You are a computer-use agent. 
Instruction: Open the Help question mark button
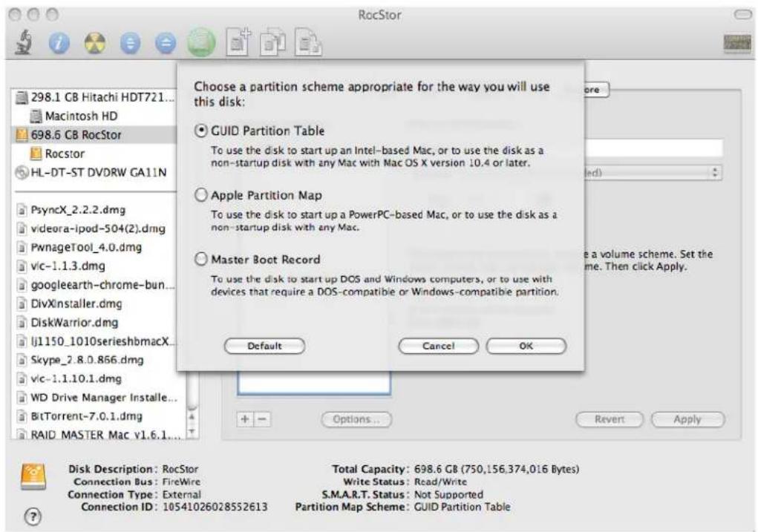[x=33, y=516]
